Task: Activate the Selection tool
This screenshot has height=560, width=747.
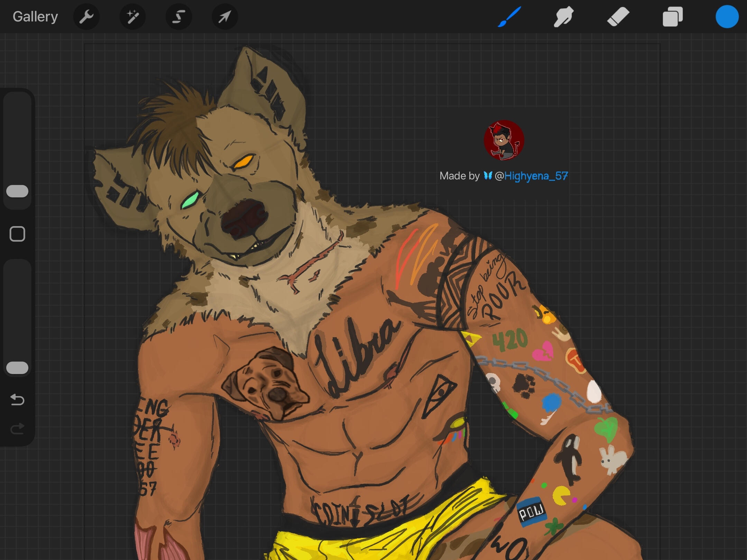Action: click(x=178, y=17)
